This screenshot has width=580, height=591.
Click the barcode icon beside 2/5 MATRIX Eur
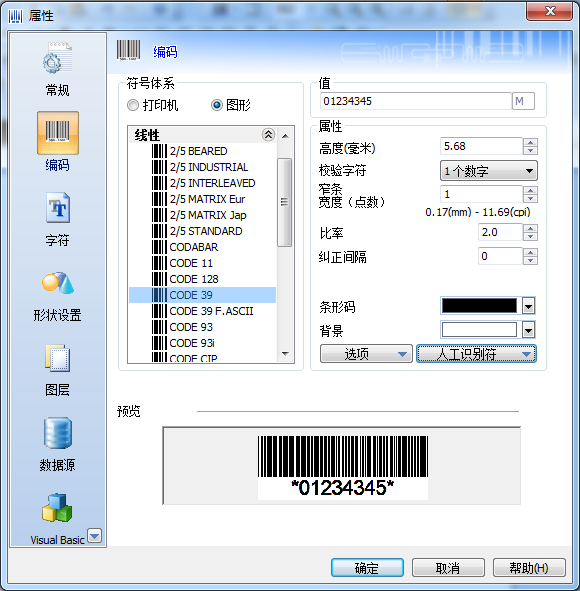[x=159, y=199]
